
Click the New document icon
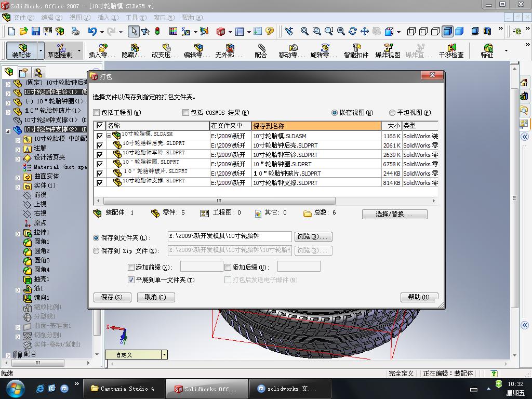[x=11, y=31]
